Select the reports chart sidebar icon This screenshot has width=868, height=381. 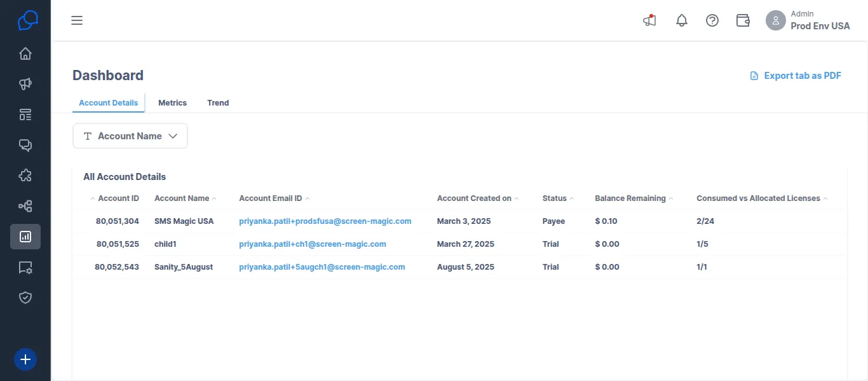click(25, 237)
